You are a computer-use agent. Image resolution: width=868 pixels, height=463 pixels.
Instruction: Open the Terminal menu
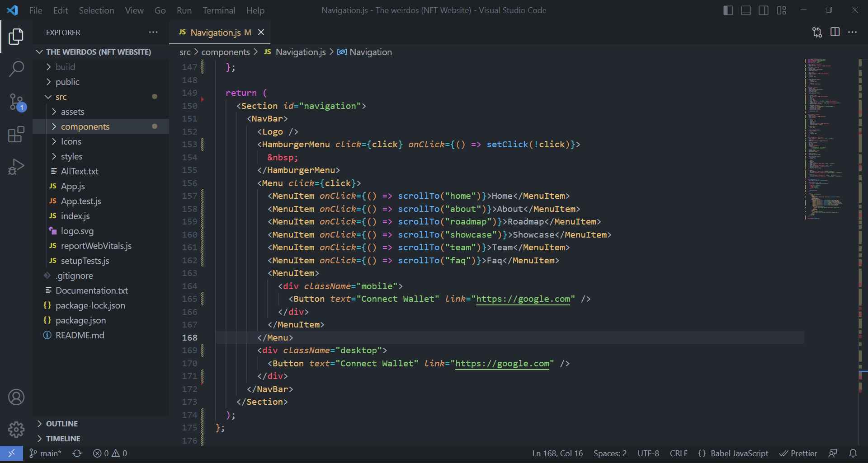click(219, 10)
